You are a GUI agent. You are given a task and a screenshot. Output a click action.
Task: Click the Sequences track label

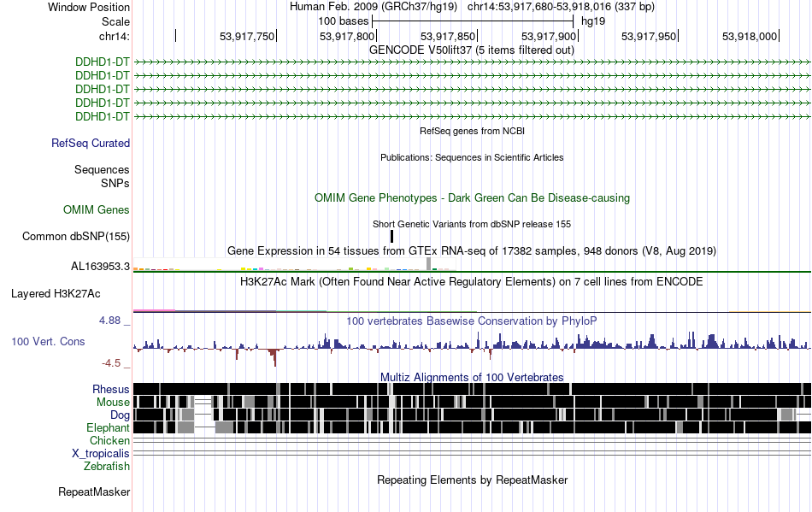click(102, 170)
